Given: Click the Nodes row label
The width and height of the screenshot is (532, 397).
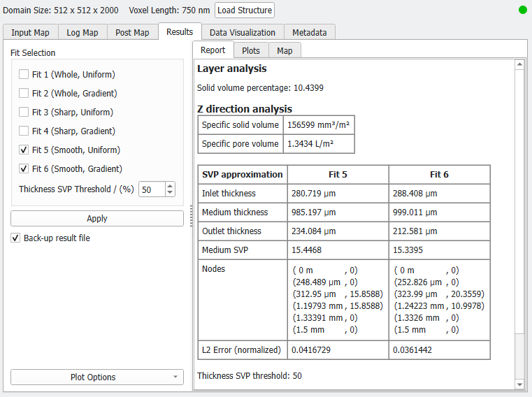Looking at the screenshot, I should [x=213, y=268].
